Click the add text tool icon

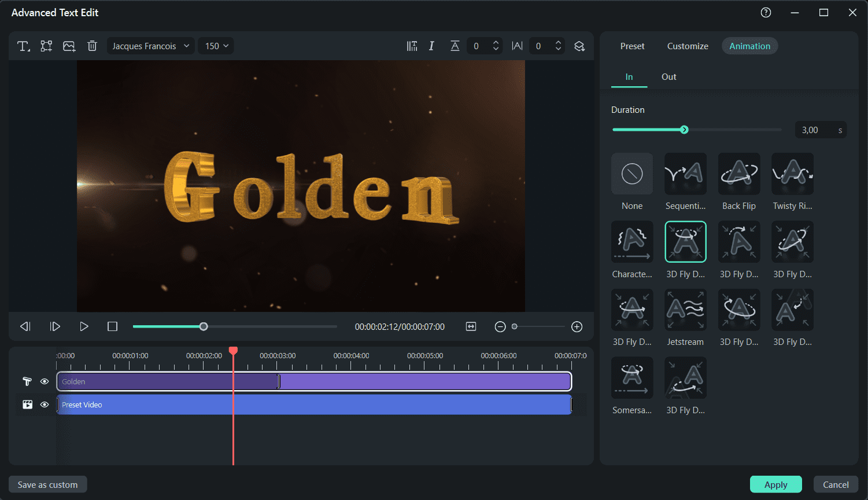point(23,46)
